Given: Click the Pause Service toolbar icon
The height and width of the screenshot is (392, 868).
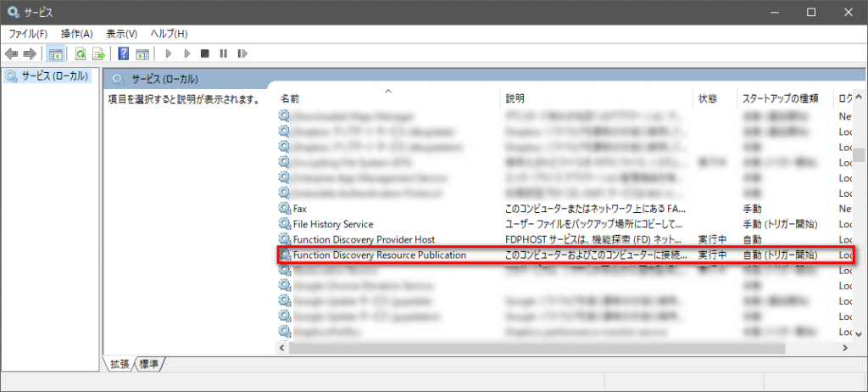Looking at the screenshot, I should (223, 53).
